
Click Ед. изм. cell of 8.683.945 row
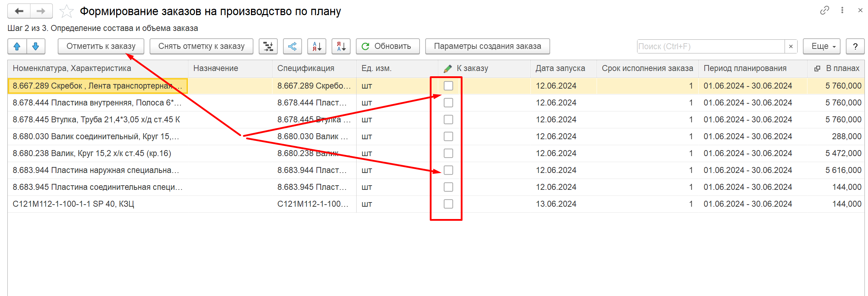[397, 187]
